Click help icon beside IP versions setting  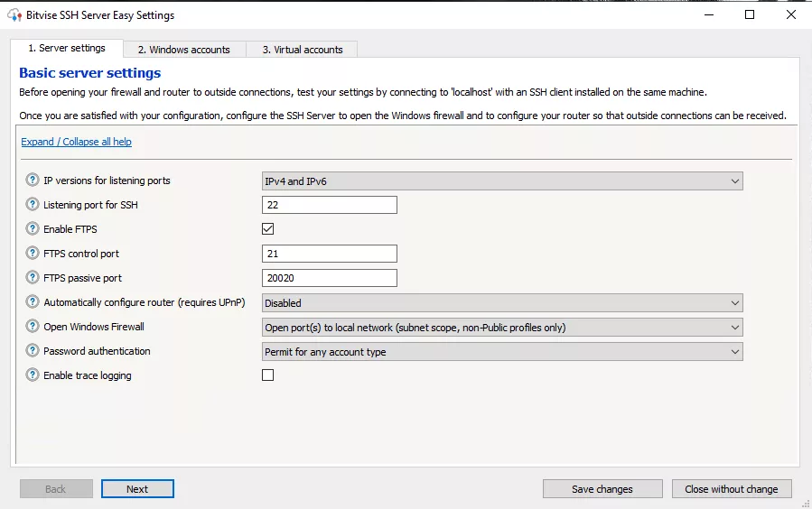pyautogui.click(x=33, y=180)
